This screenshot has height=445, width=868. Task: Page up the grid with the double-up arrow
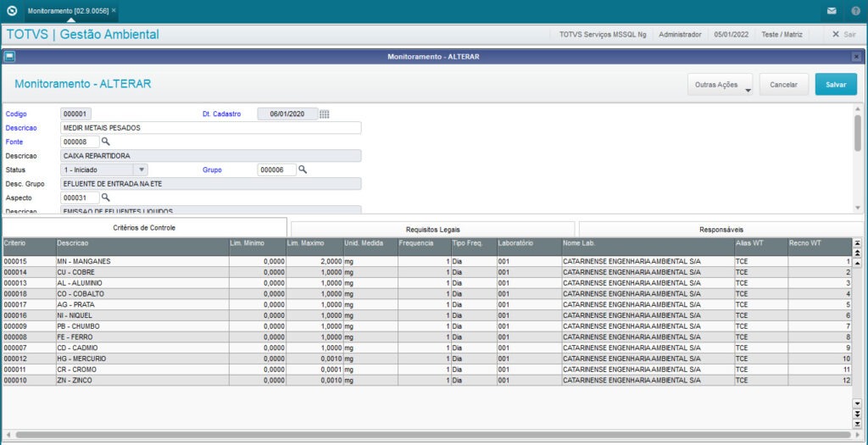pos(858,253)
